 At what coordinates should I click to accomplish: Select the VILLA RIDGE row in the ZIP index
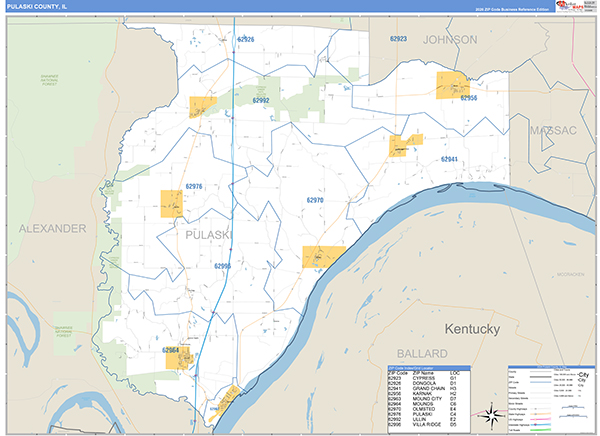pyautogui.click(x=429, y=425)
